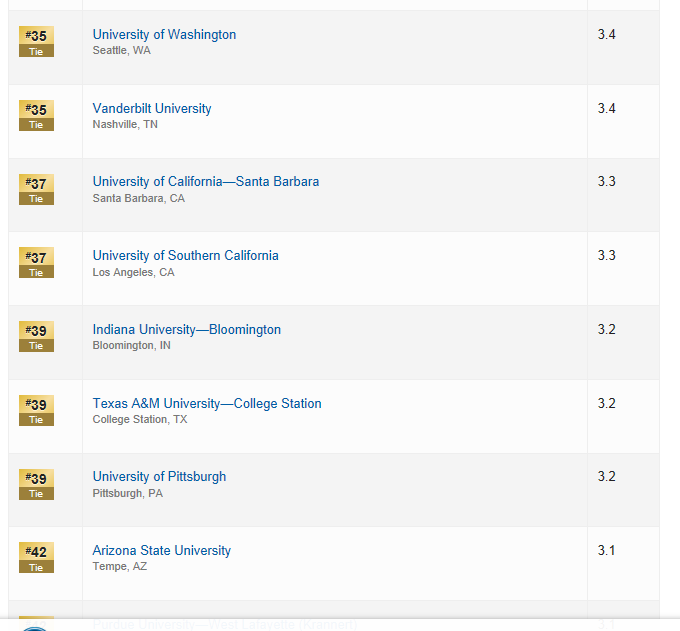The image size is (680, 631).
Task: Click the 3.2 score for University of Pittsburgh
Action: click(x=606, y=476)
